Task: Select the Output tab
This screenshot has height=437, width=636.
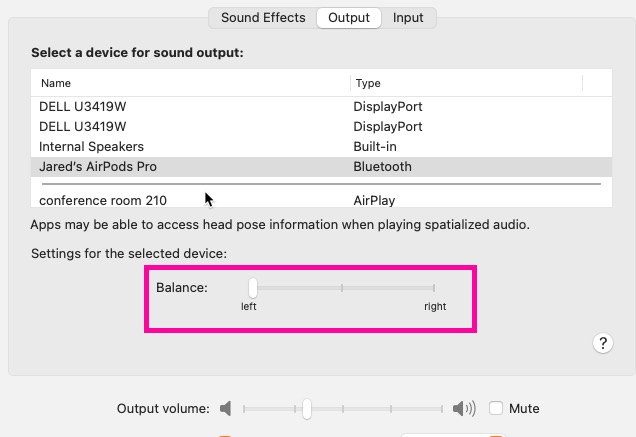Action: coord(349,18)
